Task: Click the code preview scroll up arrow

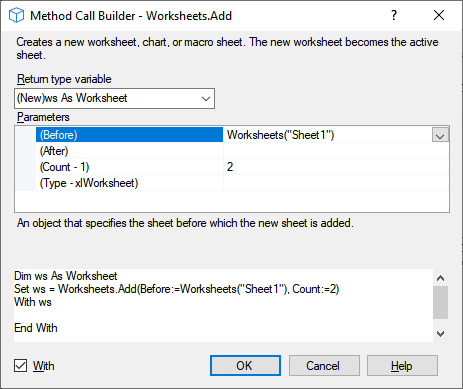Action: click(440, 278)
